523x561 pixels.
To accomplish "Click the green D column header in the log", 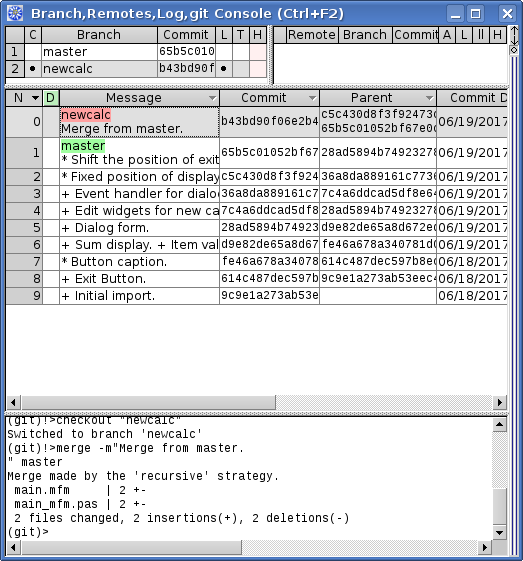I will 50,98.
